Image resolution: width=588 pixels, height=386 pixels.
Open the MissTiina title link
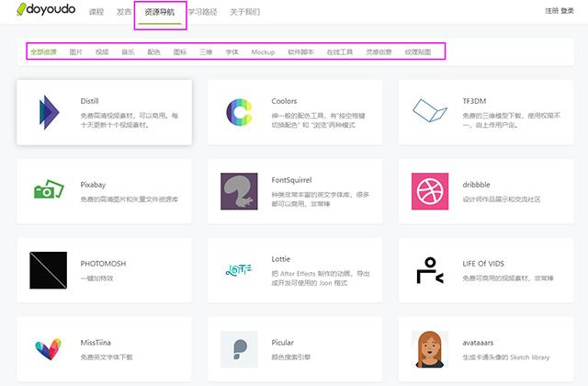[96, 343]
